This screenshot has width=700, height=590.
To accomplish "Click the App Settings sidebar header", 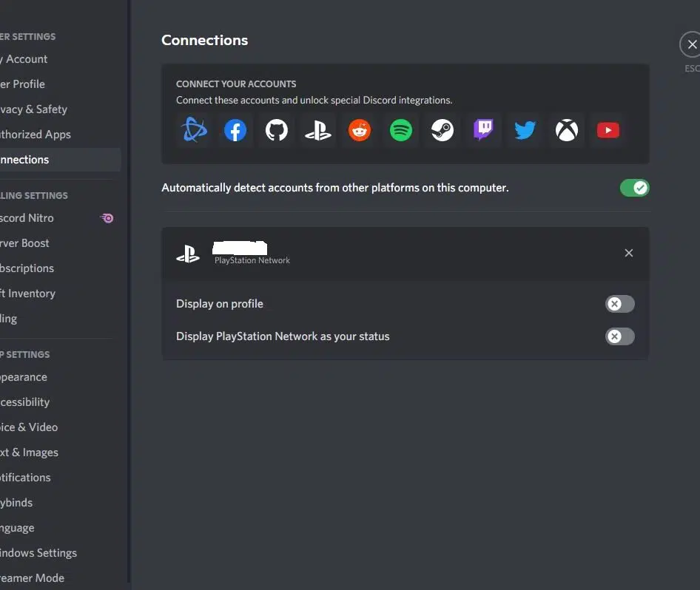I will (25, 355).
